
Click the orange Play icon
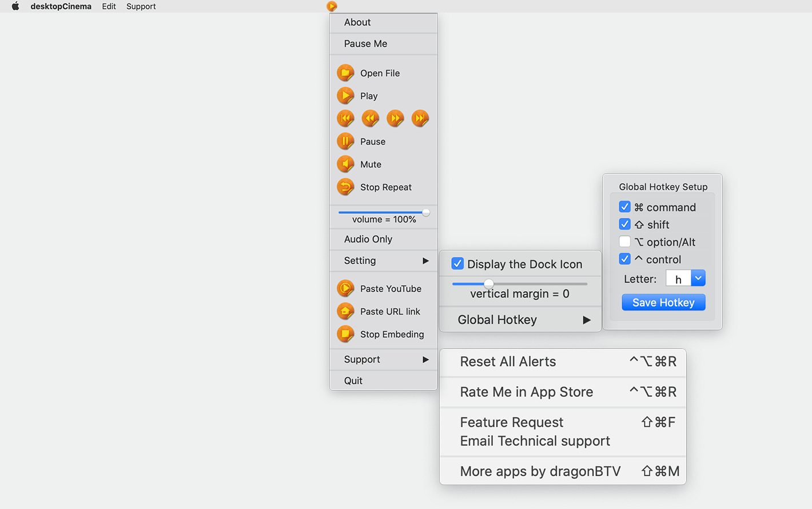345,96
